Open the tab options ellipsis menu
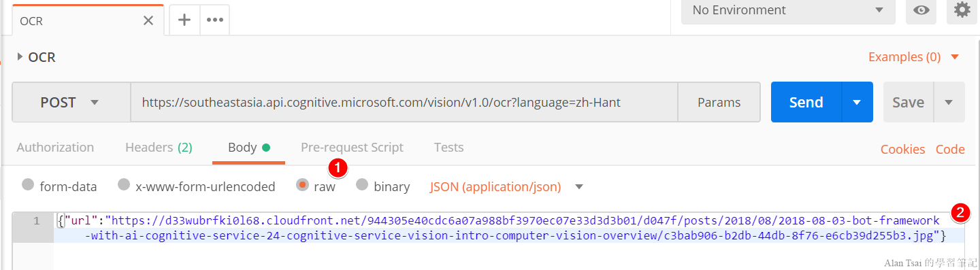980x270 pixels. coord(215,20)
